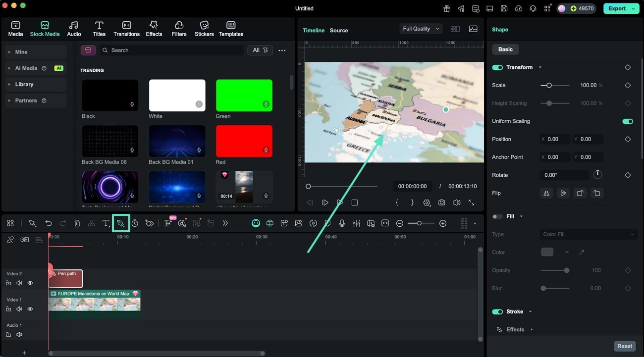Click the Rotate keyframe diamond icon
The height and width of the screenshot is (357, 644).
click(x=628, y=175)
